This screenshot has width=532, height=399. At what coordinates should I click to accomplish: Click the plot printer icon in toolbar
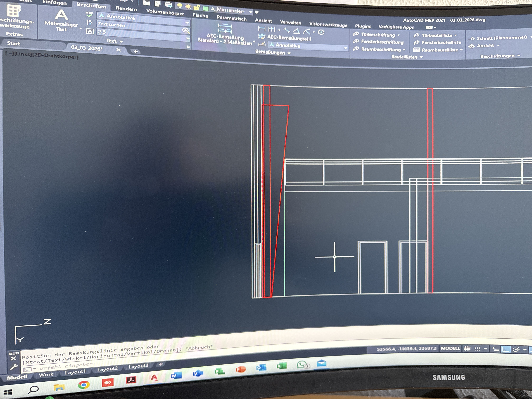168,4
